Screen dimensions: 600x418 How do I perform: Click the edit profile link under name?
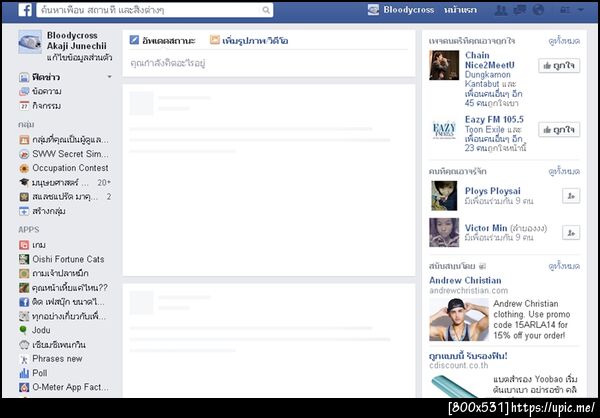(80, 58)
